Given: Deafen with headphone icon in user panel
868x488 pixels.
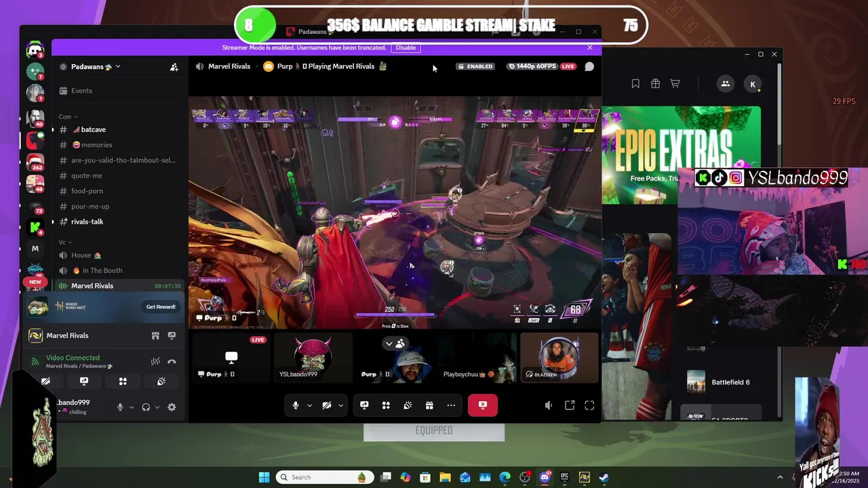Looking at the screenshot, I should tap(146, 407).
